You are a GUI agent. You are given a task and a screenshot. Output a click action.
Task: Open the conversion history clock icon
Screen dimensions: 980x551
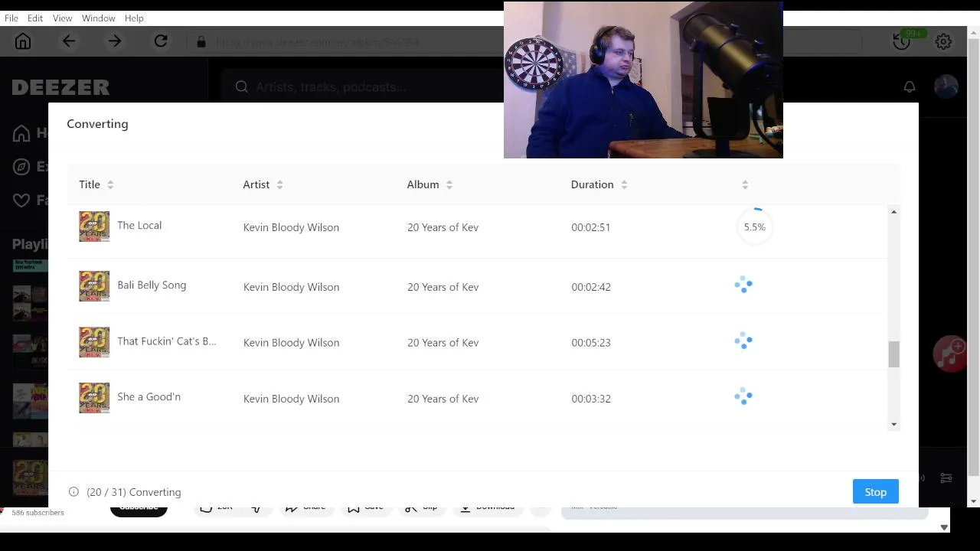[x=902, y=41]
